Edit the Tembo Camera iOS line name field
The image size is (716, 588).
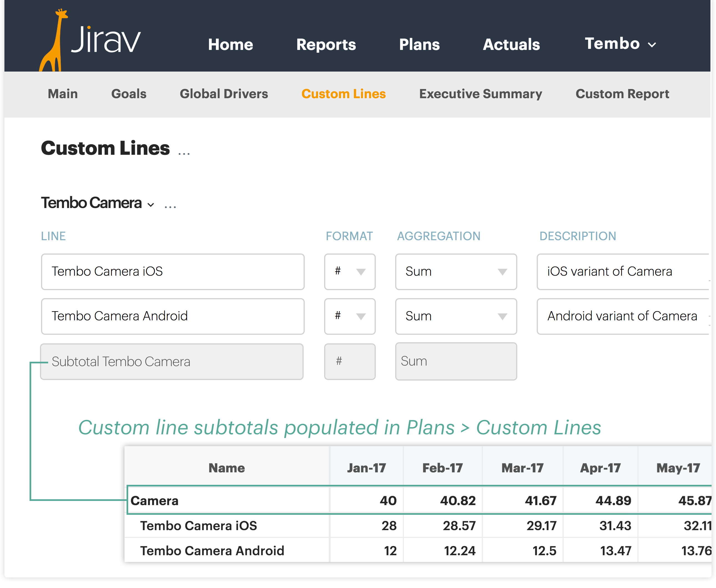coord(173,272)
